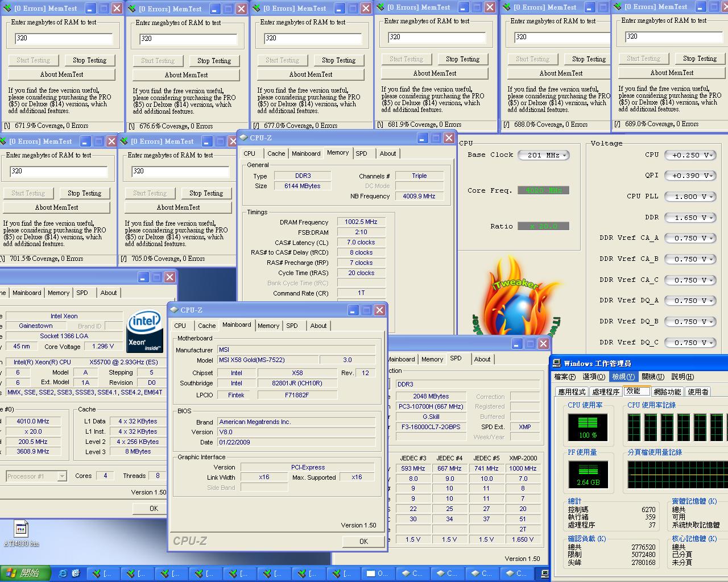The image size is (728, 582).
Task: Click the American Megatrends Inc. BIOS brand
Action: (296, 422)
